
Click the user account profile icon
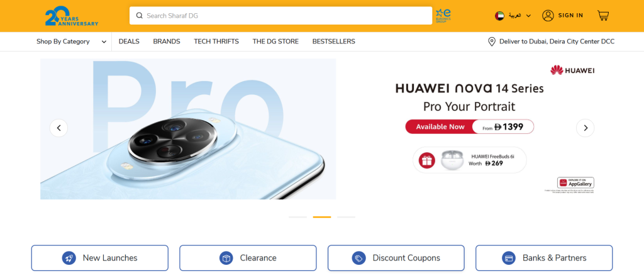pyautogui.click(x=548, y=16)
